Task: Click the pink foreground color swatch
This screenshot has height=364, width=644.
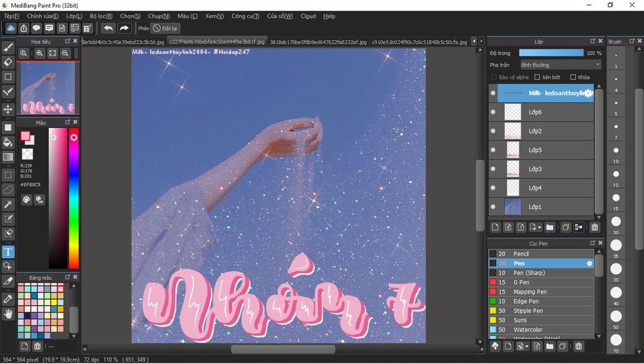Action: 25,136
